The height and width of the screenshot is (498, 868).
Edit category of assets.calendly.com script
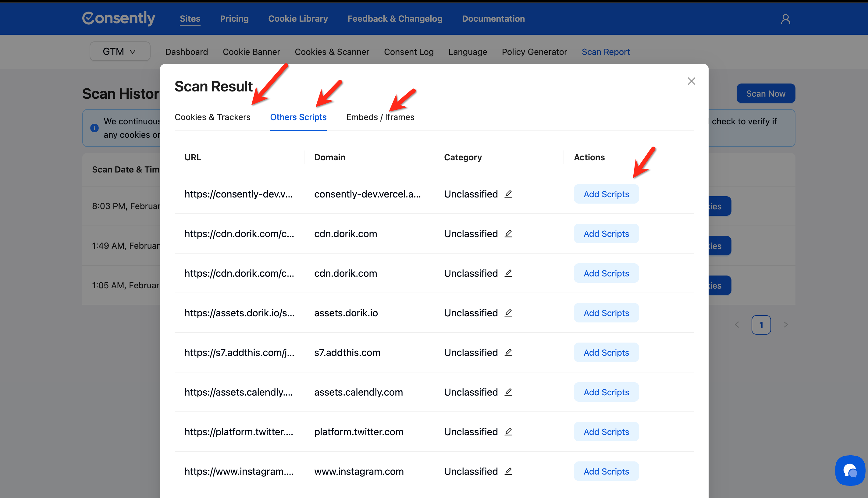tap(508, 392)
